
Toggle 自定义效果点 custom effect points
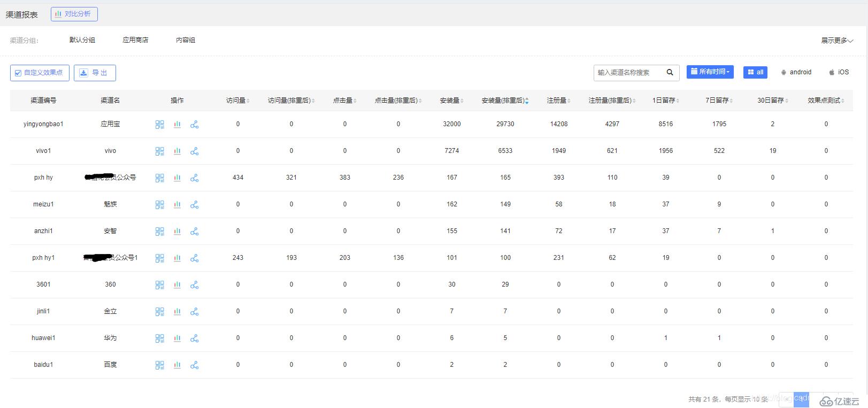40,73
